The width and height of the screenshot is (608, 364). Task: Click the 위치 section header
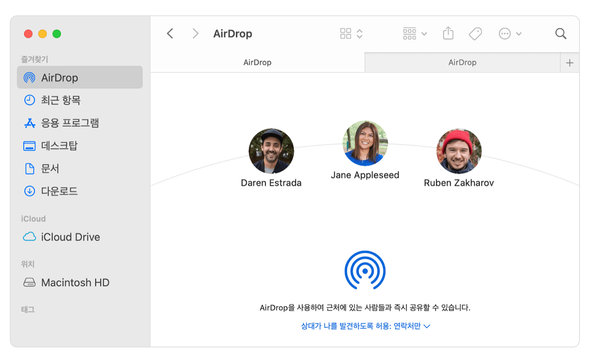[28, 264]
